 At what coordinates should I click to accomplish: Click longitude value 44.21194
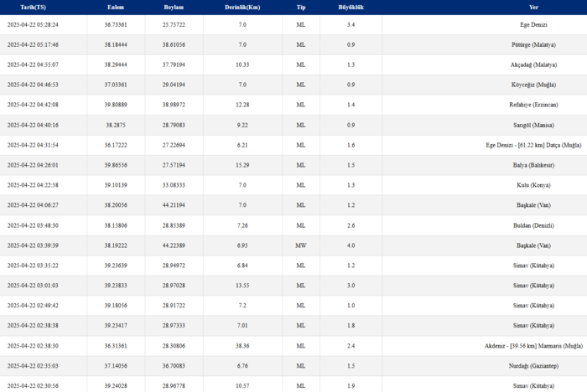(x=174, y=205)
